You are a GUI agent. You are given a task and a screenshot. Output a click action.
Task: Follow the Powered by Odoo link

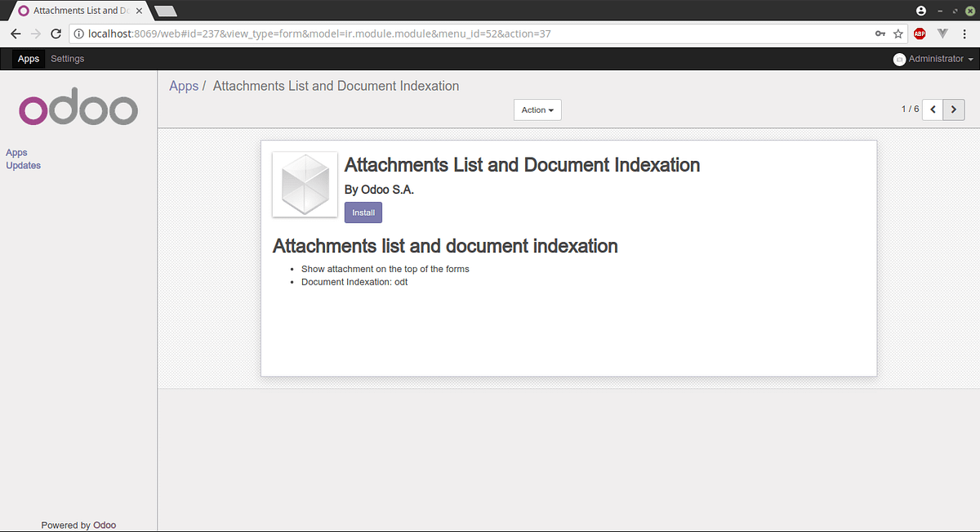click(x=78, y=525)
